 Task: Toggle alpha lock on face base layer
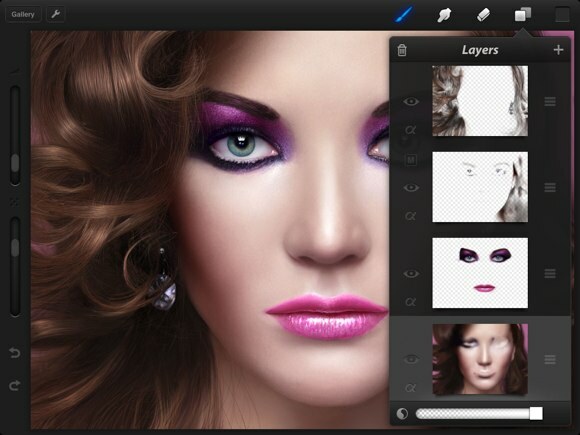[411, 388]
